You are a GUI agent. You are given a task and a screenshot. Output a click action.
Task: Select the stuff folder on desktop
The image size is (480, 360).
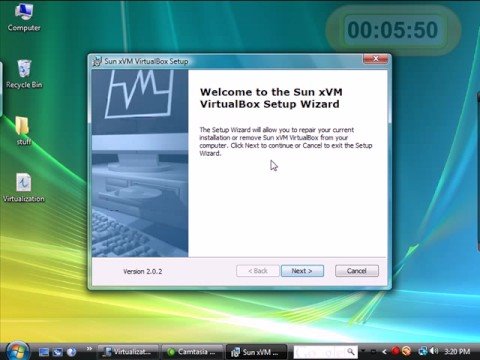tap(23, 131)
